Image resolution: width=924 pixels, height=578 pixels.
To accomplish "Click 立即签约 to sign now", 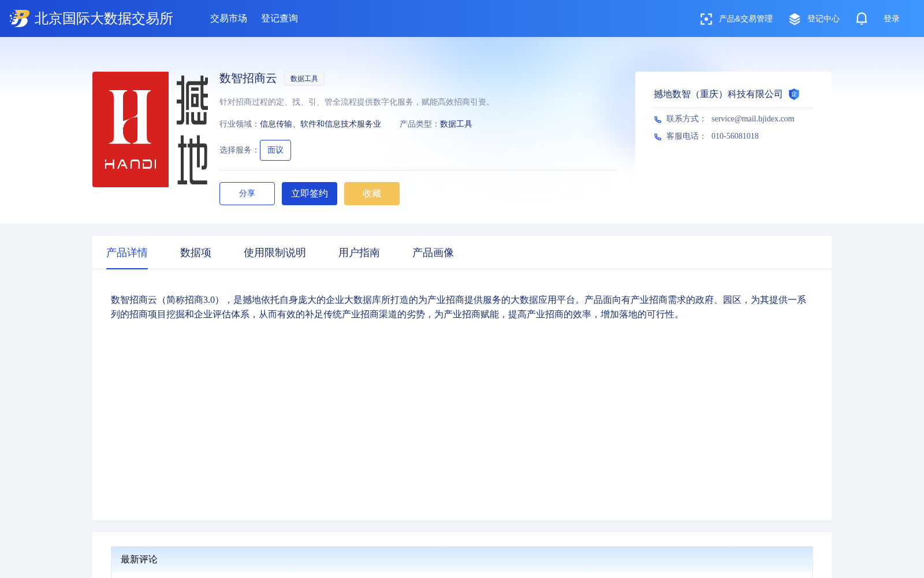I will pyautogui.click(x=310, y=194).
